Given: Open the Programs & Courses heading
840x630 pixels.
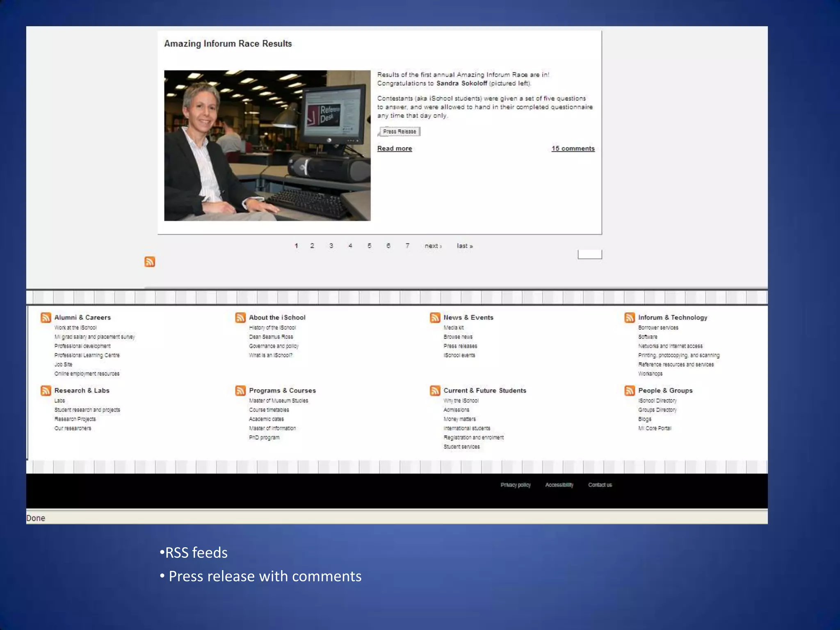Looking at the screenshot, I should click(x=283, y=390).
